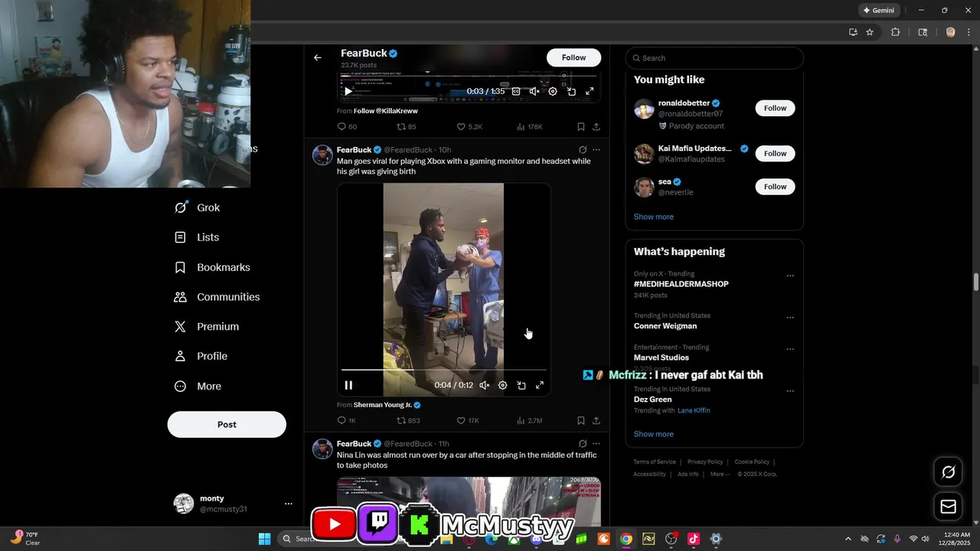Show more under You might like
This screenshot has height=551, width=980.
tap(654, 217)
